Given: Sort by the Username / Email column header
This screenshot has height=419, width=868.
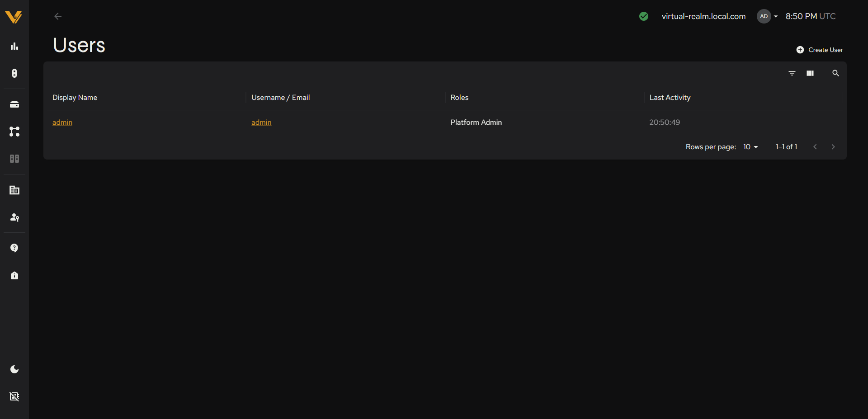Looking at the screenshot, I should [280, 98].
